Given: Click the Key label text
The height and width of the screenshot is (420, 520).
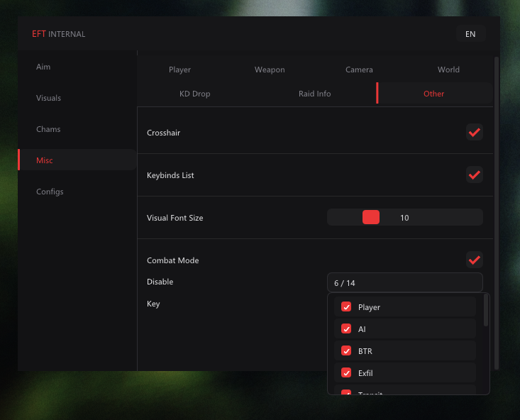Looking at the screenshot, I should coord(153,304).
